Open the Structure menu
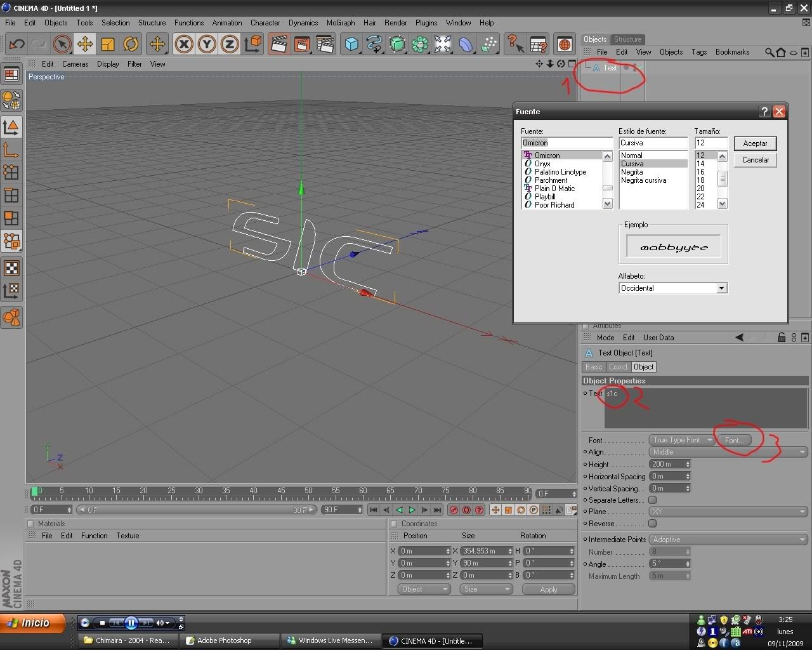 click(152, 23)
